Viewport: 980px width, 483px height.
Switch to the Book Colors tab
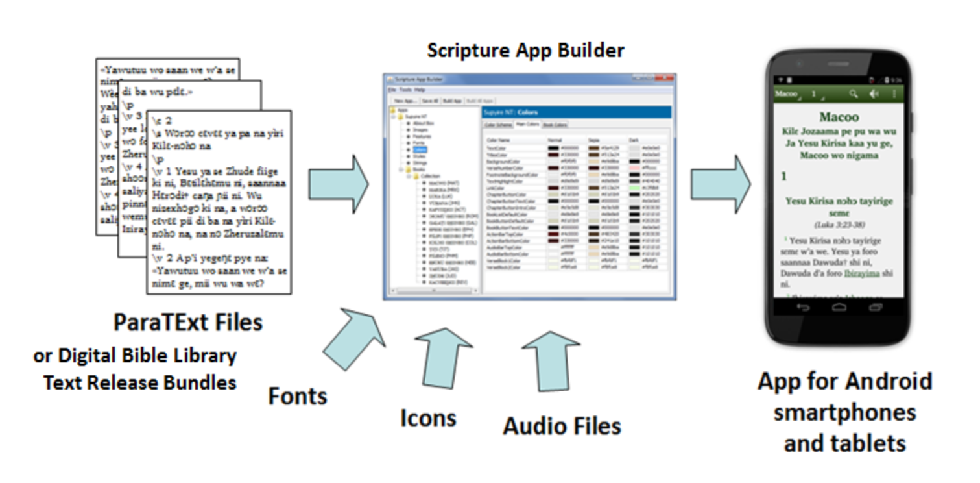(555, 125)
